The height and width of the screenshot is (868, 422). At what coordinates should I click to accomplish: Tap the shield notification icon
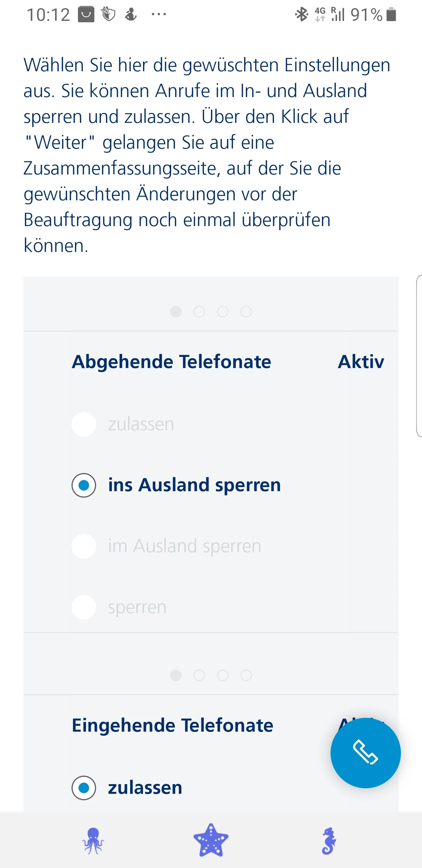coord(108,14)
